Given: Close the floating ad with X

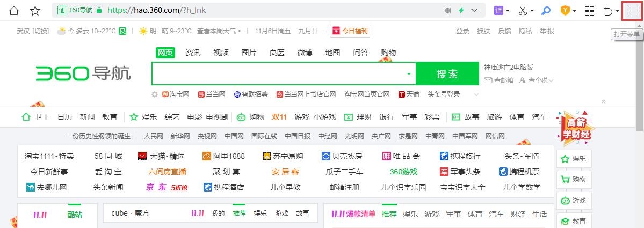Looking at the screenshot, I should (603, 101).
